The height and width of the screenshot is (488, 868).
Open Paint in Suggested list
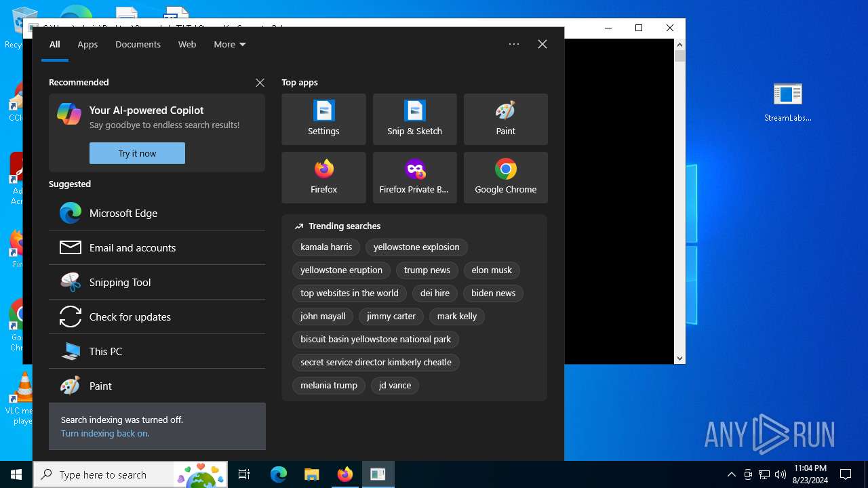click(157, 386)
